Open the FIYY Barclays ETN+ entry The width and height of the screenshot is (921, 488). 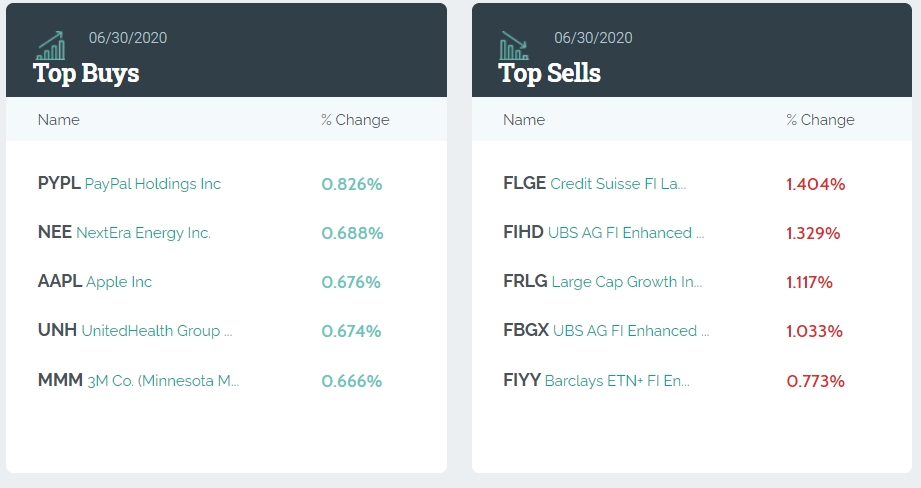coord(597,381)
